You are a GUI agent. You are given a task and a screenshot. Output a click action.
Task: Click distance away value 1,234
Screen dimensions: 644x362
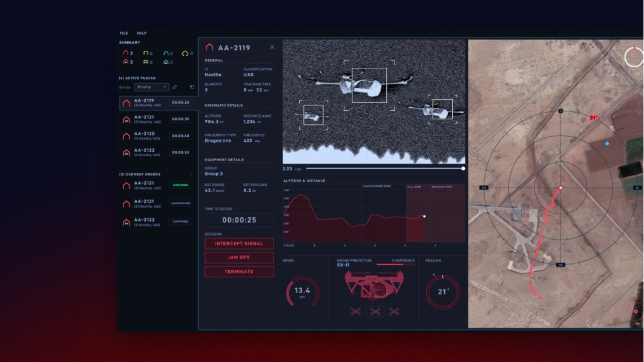tap(249, 122)
